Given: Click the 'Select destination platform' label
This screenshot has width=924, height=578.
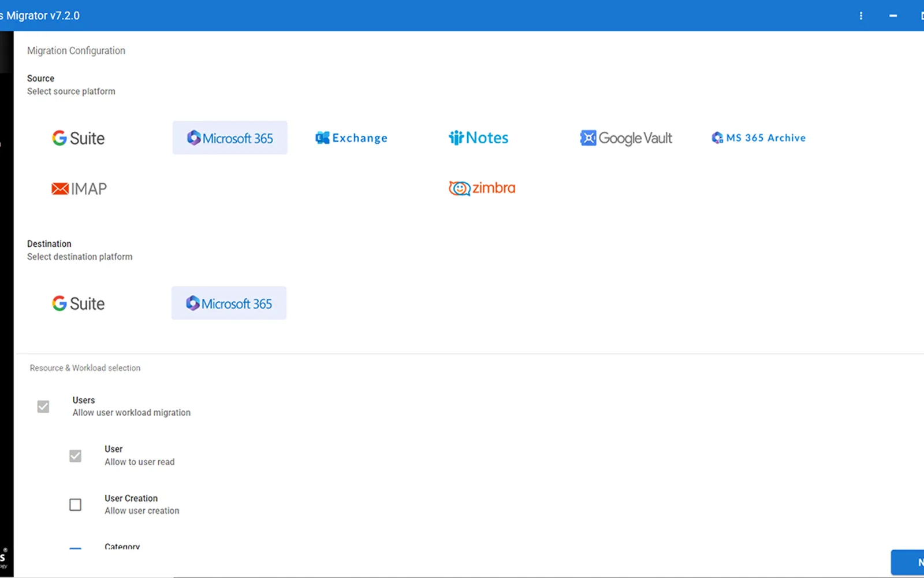Looking at the screenshot, I should (80, 257).
